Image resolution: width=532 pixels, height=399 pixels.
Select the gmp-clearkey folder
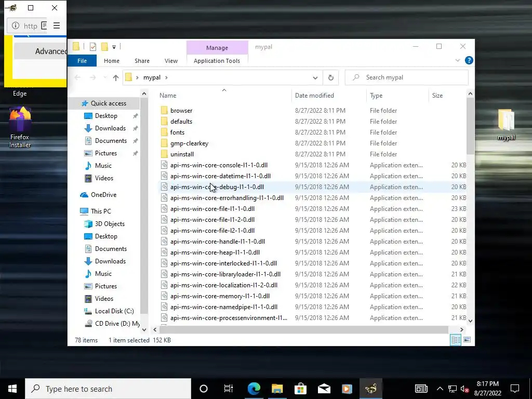(x=189, y=143)
